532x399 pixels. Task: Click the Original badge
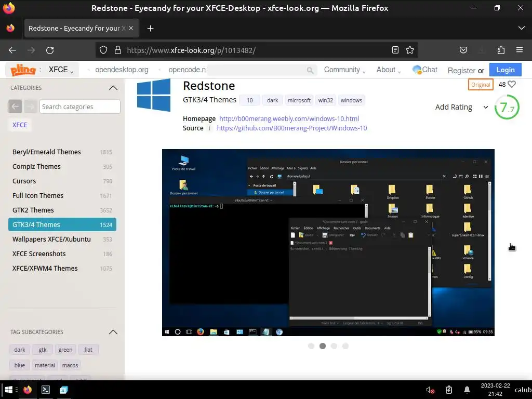(481, 85)
